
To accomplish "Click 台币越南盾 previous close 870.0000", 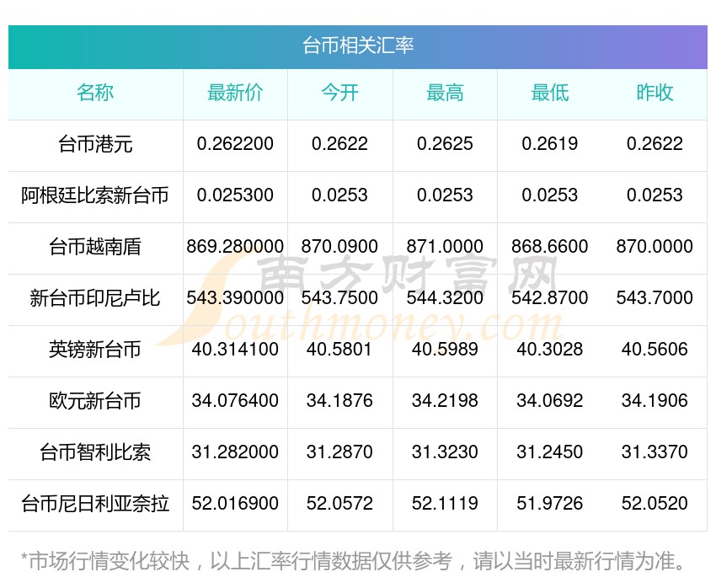I will [655, 247].
